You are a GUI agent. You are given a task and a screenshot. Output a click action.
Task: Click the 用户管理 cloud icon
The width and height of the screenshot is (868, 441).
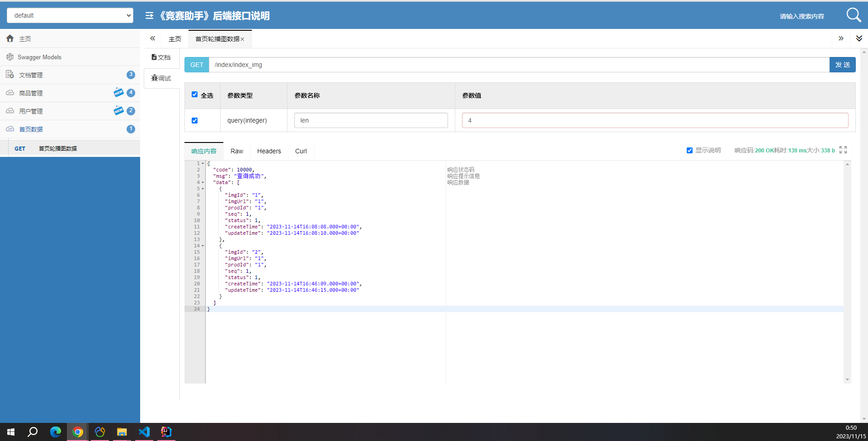pos(10,111)
